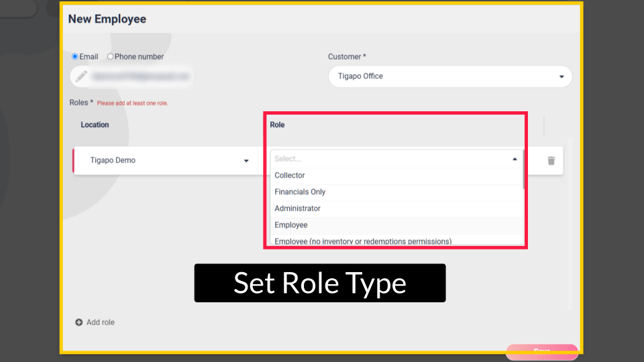Screen dimensions: 644x362
Task: Collapse the Role dropdown using its caret
Action: click(x=515, y=159)
